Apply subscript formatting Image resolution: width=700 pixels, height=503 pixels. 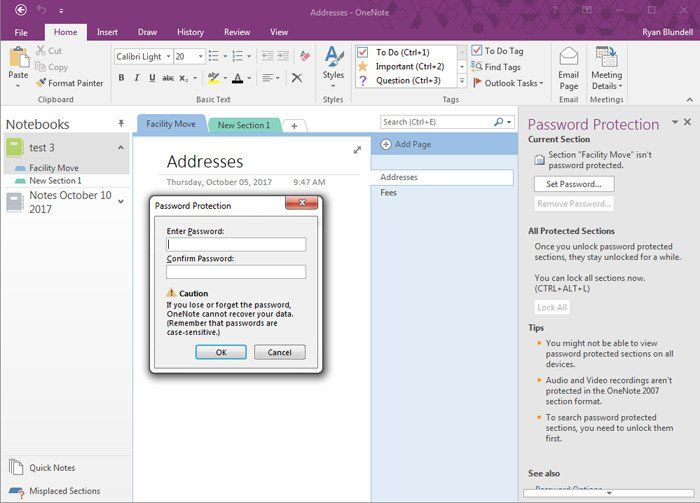point(183,78)
